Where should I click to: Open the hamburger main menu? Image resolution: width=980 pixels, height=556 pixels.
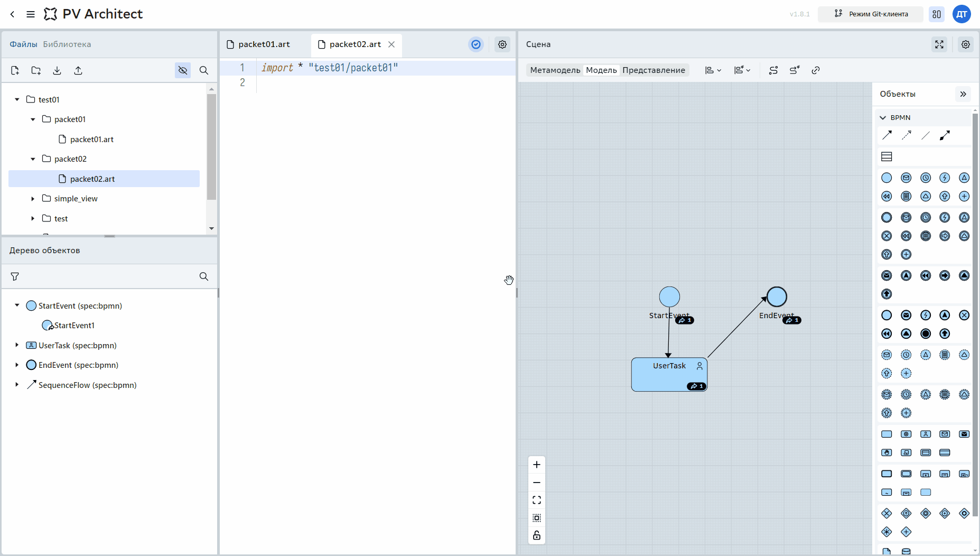tap(31, 14)
